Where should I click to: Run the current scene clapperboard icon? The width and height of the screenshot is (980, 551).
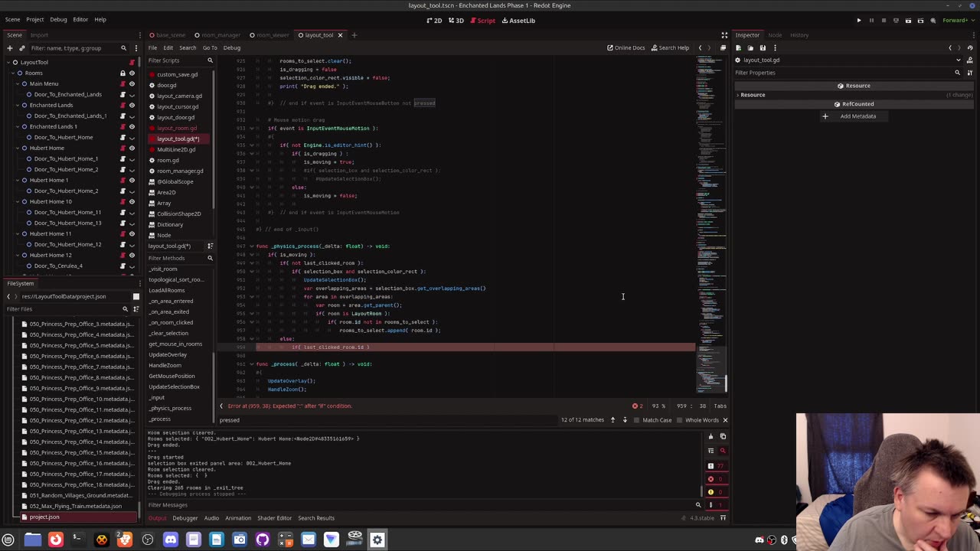pyautogui.click(x=908, y=21)
